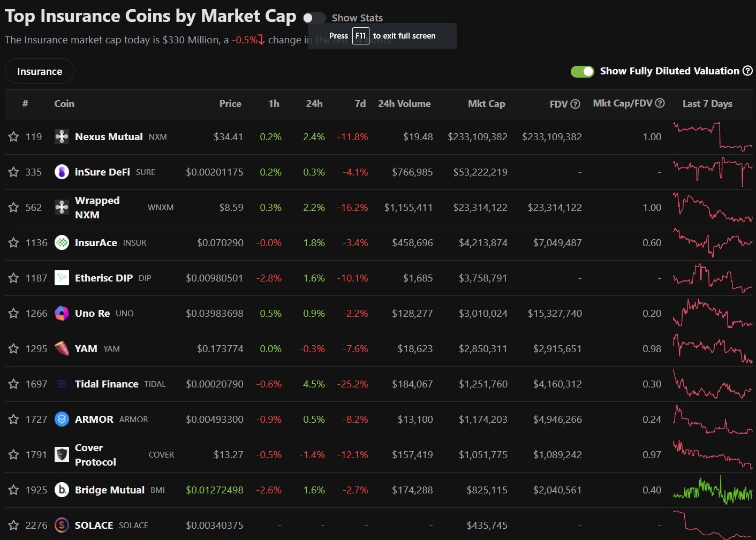The height and width of the screenshot is (540, 756).
Task: Sort by 24h change column
Action: [314, 104]
